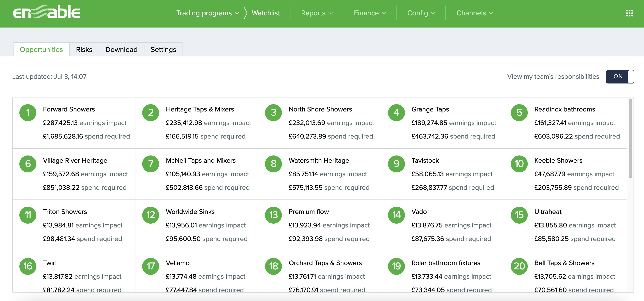Click Ultraheat card title
The width and height of the screenshot is (644, 301).
coord(548,212)
